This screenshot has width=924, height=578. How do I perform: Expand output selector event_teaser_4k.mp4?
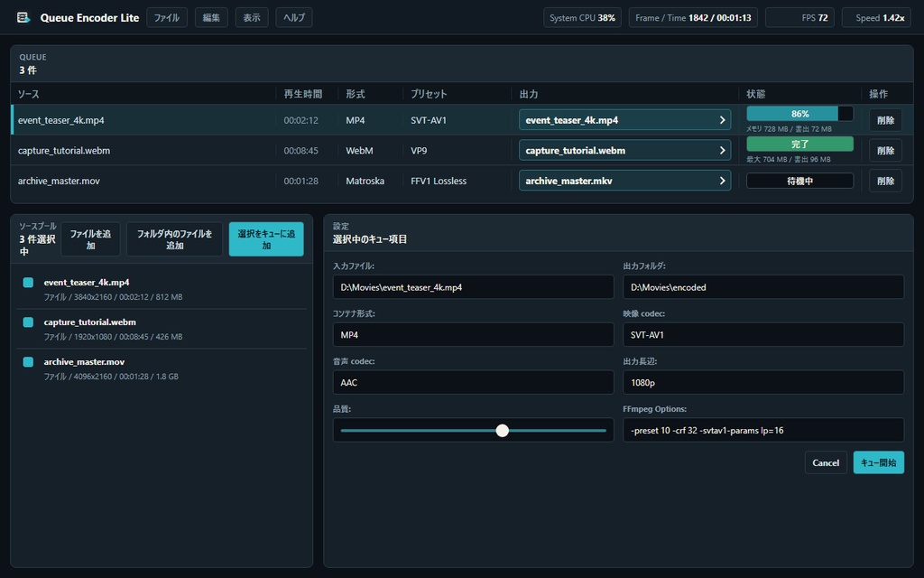point(624,120)
